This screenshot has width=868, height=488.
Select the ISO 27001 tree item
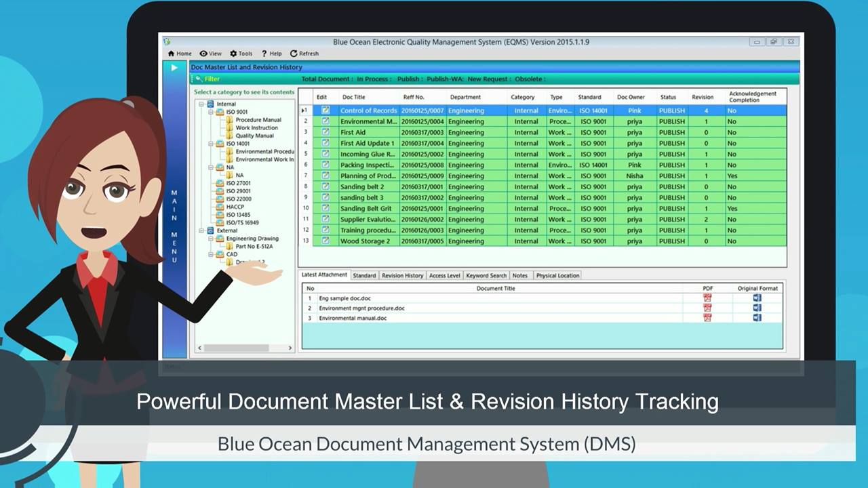coord(238,183)
